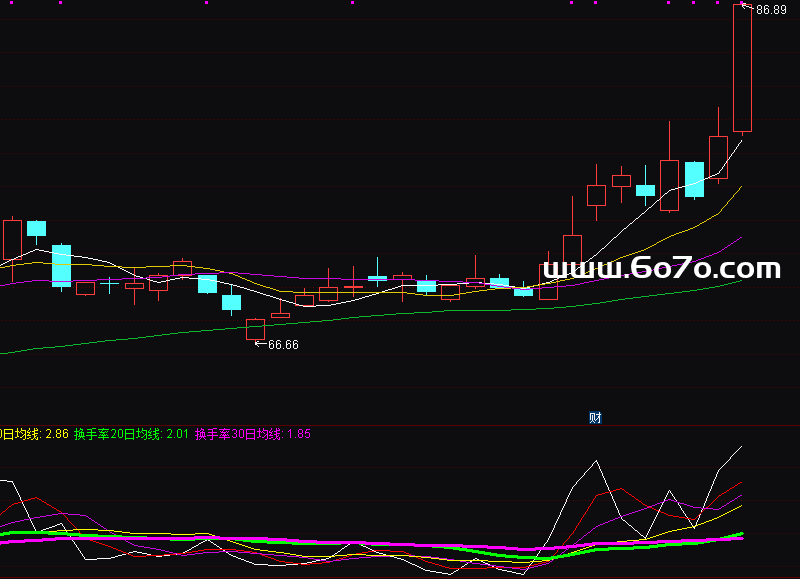Click the arrow beside the 66.66 low label
The height and width of the screenshot is (579, 800).
coord(261,344)
